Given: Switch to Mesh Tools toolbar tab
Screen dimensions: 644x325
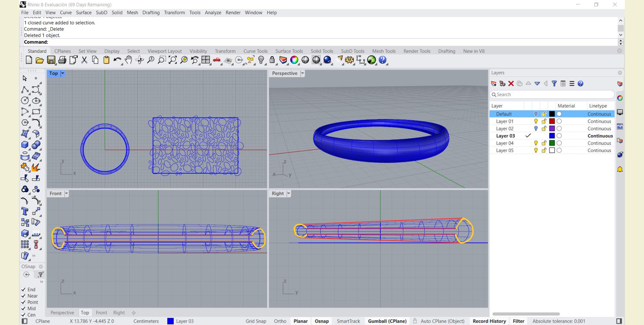Looking at the screenshot, I should [x=384, y=51].
